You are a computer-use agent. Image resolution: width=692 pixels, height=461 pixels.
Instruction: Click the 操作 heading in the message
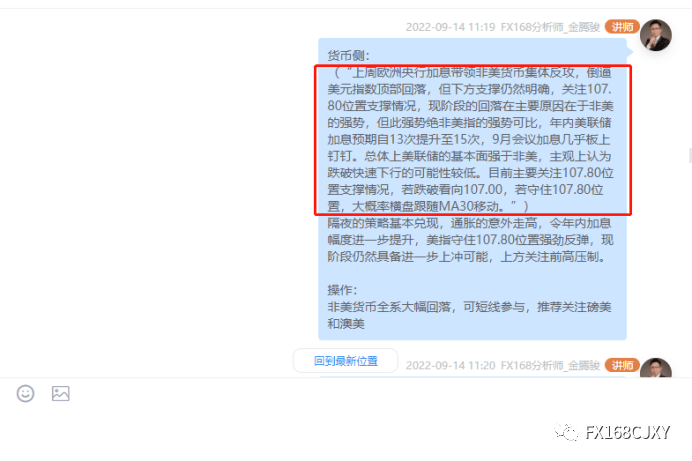pyautogui.click(x=342, y=290)
